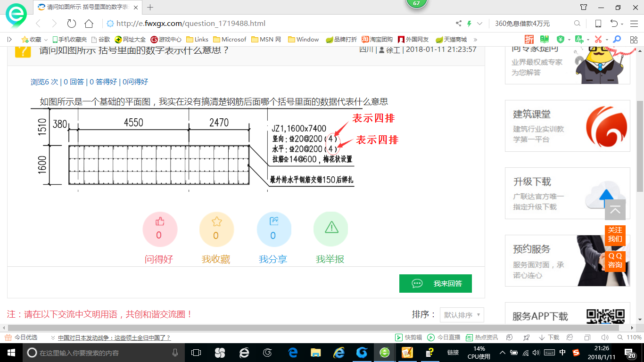The width and height of the screenshot is (644, 362).
Task: Toggle the bookmarks sidebar arrow icon
Action: click(10, 40)
